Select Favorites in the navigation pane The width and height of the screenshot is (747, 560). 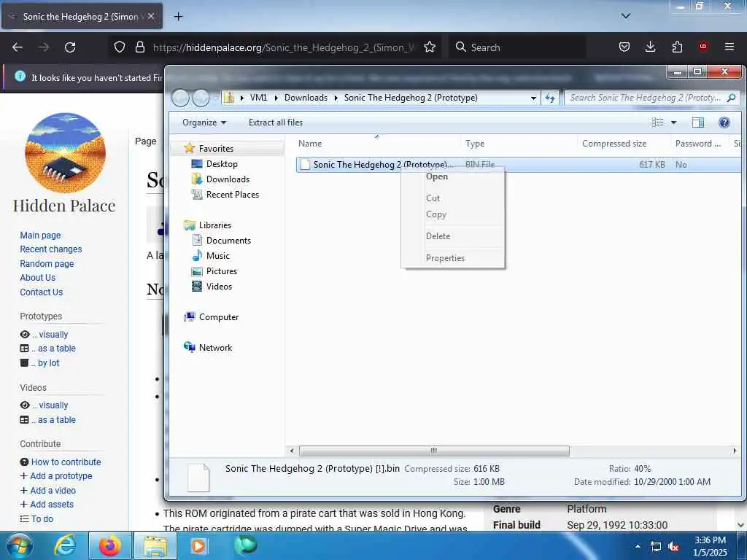coord(216,149)
